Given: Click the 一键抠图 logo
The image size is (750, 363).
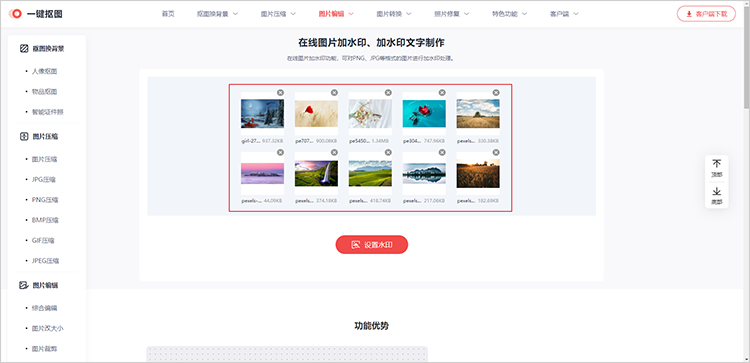Looking at the screenshot, I should (x=36, y=14).
